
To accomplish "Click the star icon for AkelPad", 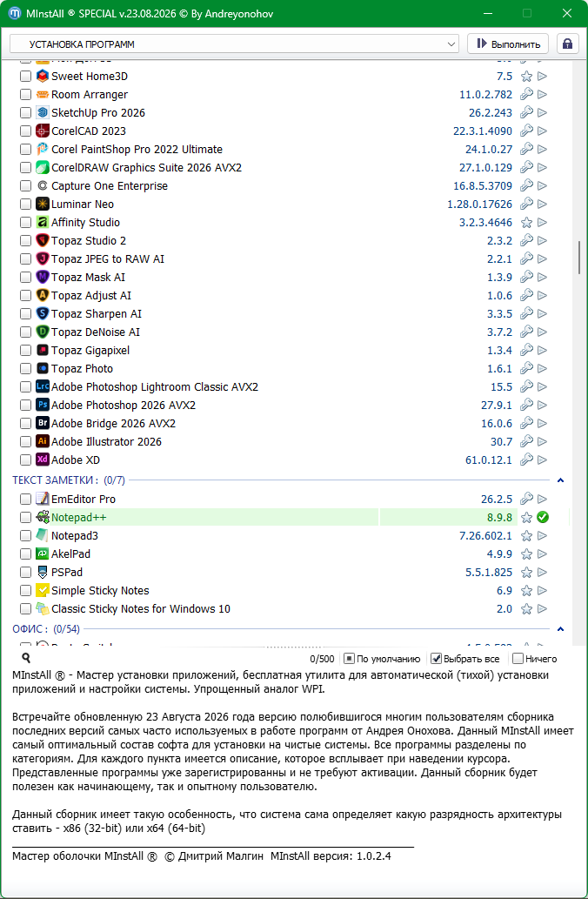I will point(526,554).
